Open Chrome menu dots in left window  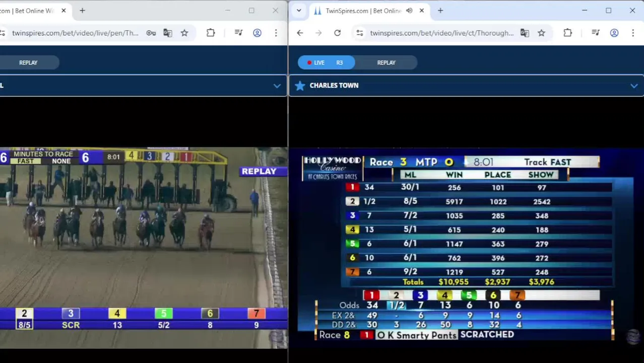(x=276, y=33)
